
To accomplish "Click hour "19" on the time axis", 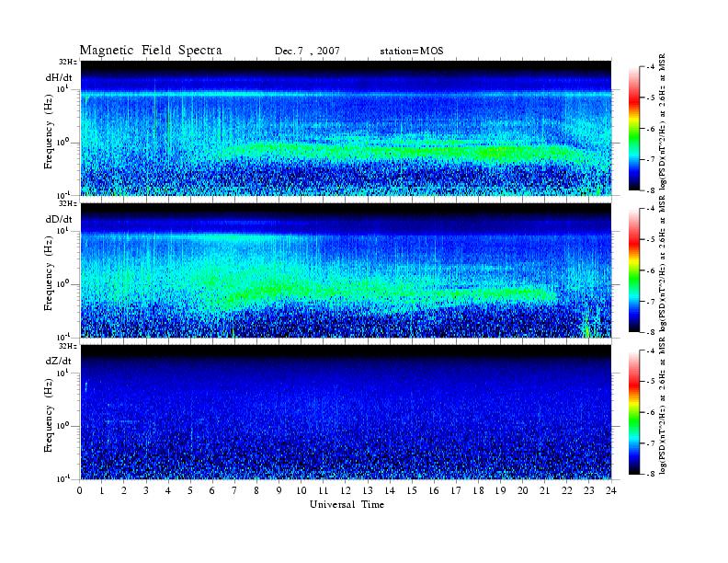I will coord(500,490).
